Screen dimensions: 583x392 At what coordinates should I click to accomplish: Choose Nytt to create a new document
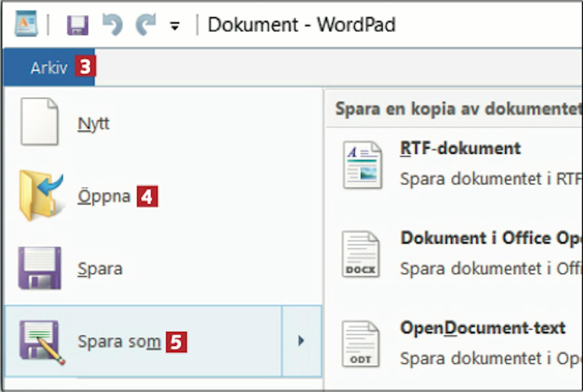coord(94,124)
